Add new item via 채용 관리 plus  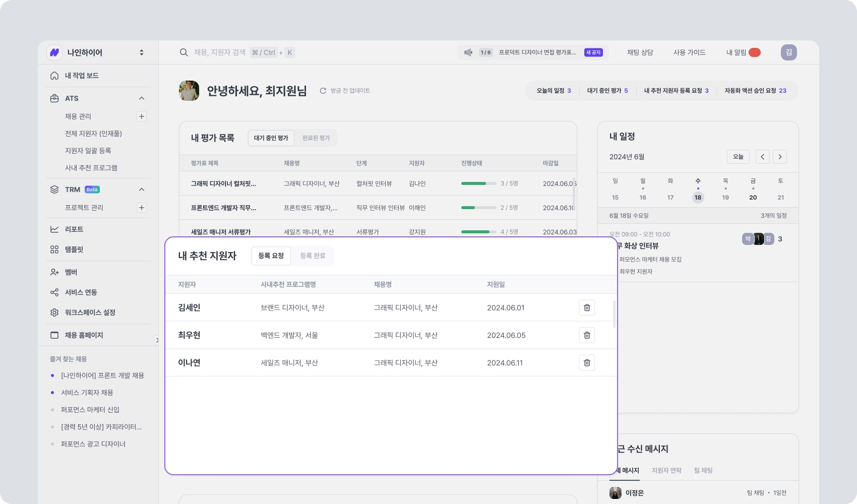pos(142,116)
